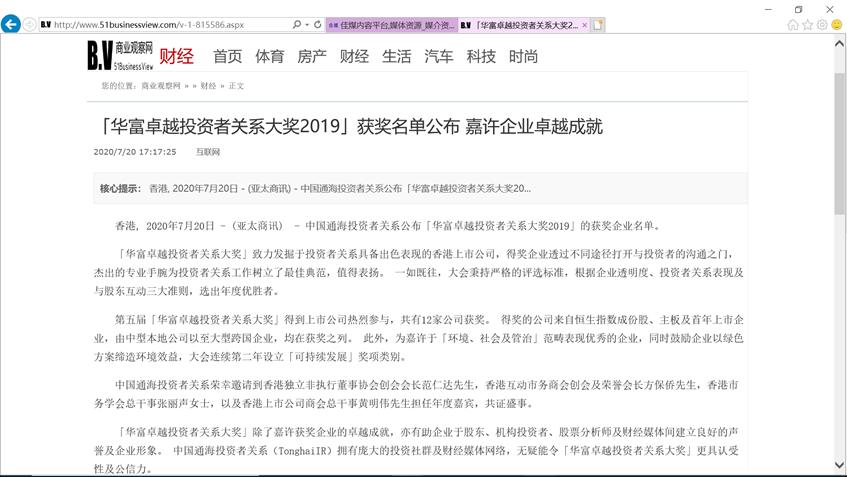Open the 财经 item in the navigation bar
The height and width of the screenshot is (477, 847).
coord(354,56)
